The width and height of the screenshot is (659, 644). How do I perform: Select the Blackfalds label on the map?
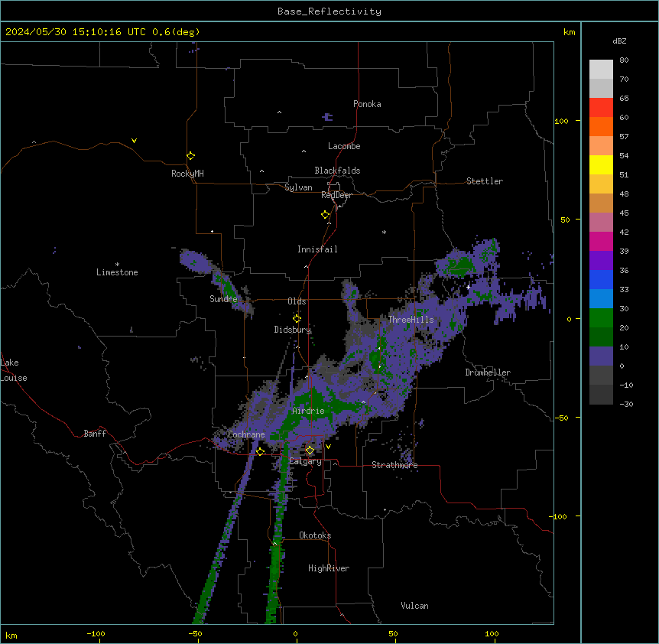click(x=337, y=171)
